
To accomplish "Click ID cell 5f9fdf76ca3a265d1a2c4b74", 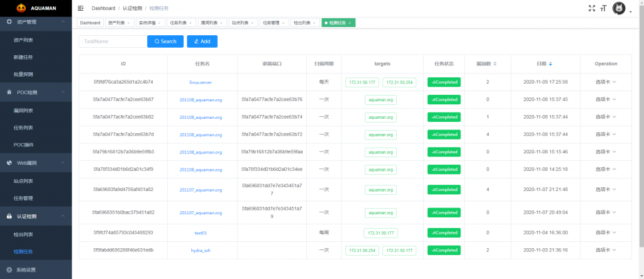I will point(123,82).
